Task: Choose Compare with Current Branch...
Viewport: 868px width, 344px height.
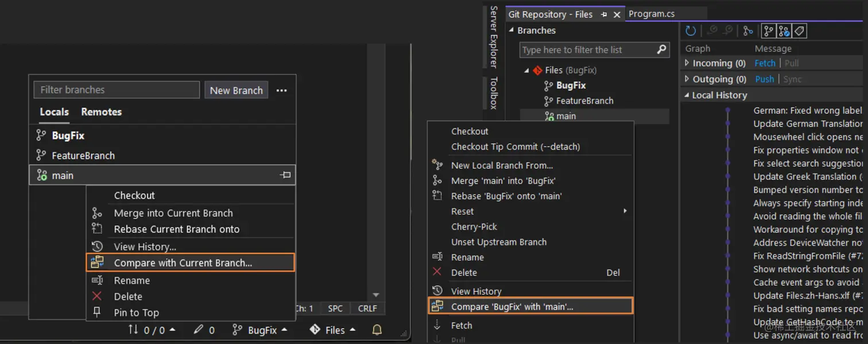Action: (x=190, y=262)
